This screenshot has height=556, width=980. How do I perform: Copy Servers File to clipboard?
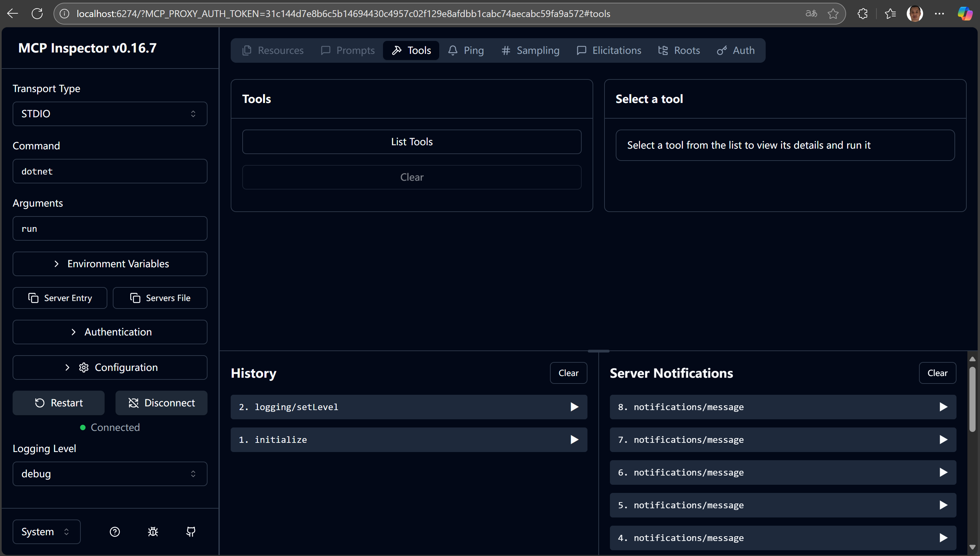point(160,298)
